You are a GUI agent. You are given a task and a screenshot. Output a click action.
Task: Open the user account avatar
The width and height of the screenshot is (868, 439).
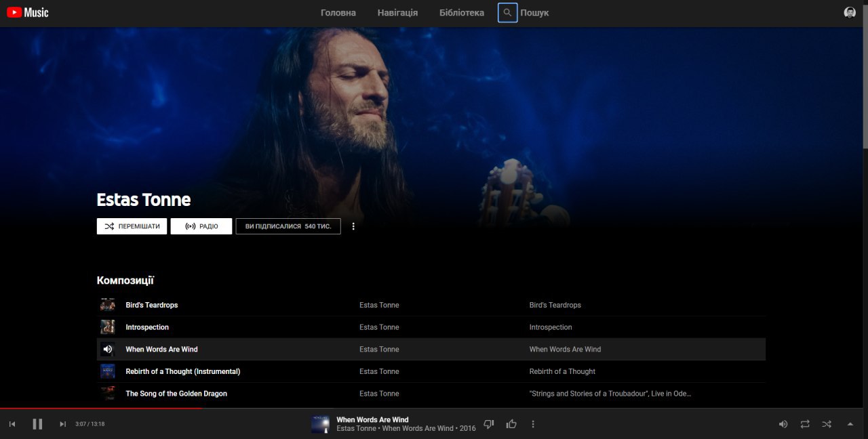pos(850,12)
